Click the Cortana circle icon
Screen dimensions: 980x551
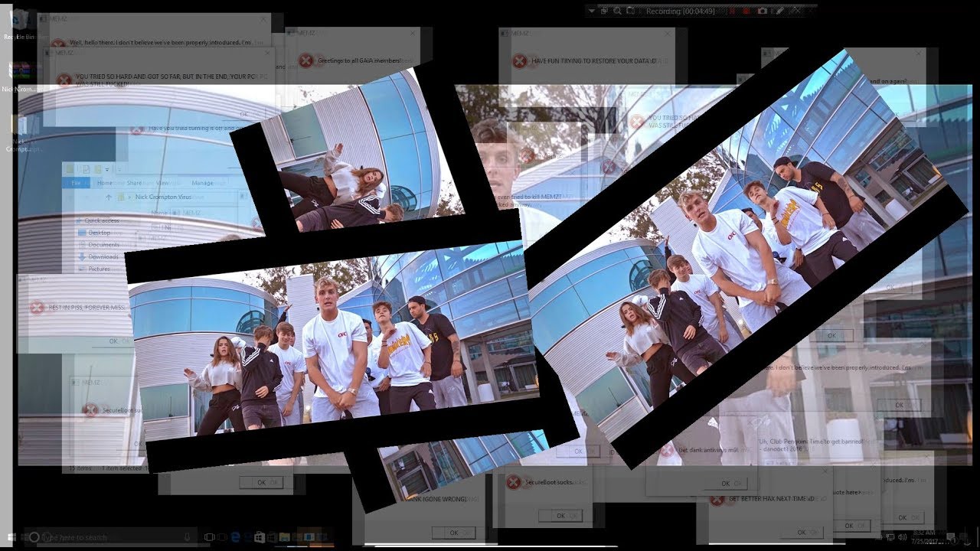coord(34,537)
